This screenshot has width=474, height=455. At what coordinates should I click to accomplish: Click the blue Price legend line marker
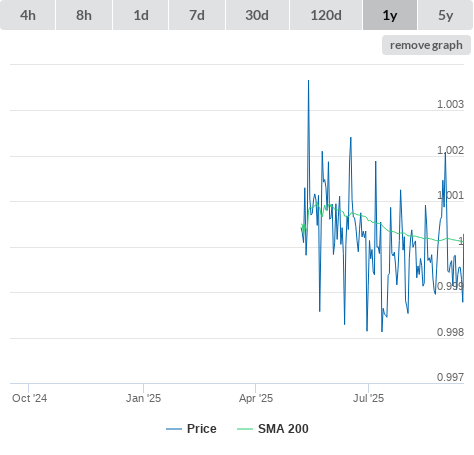(x=174, y=429)
